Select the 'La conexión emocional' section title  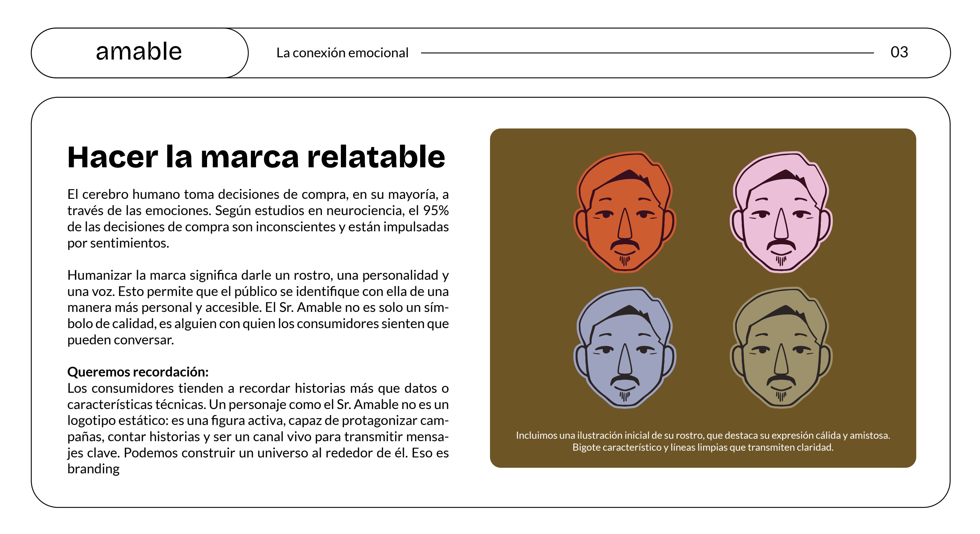pyautogui.click(x=342, y=53)
